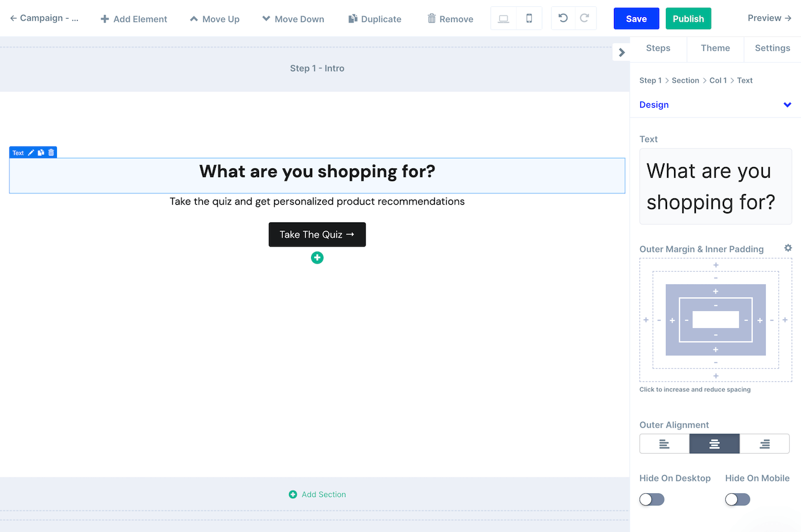801x532 pixels.
Task: Switch to mobile phone preview icon
Action: tap(529, 18)
